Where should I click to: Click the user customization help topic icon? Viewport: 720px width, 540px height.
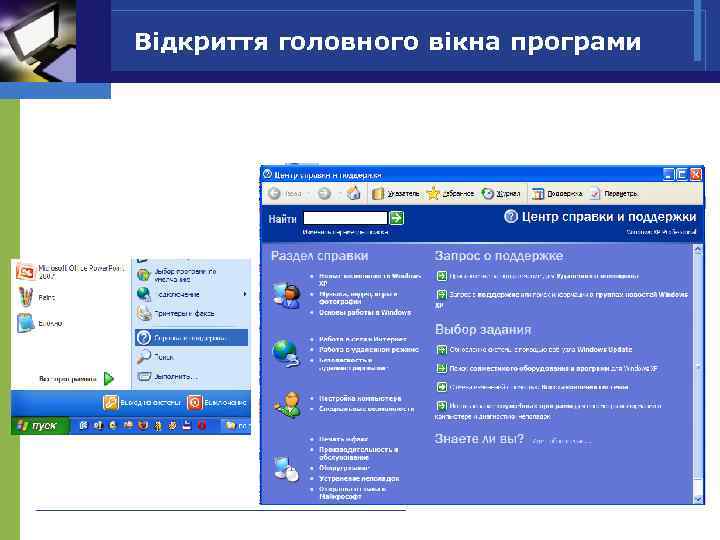point(289,405)
